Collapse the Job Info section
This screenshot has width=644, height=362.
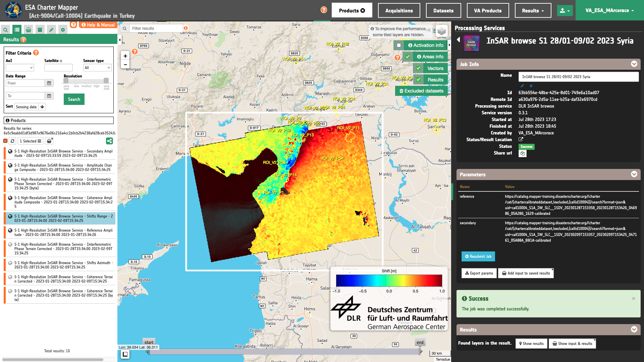634,64
